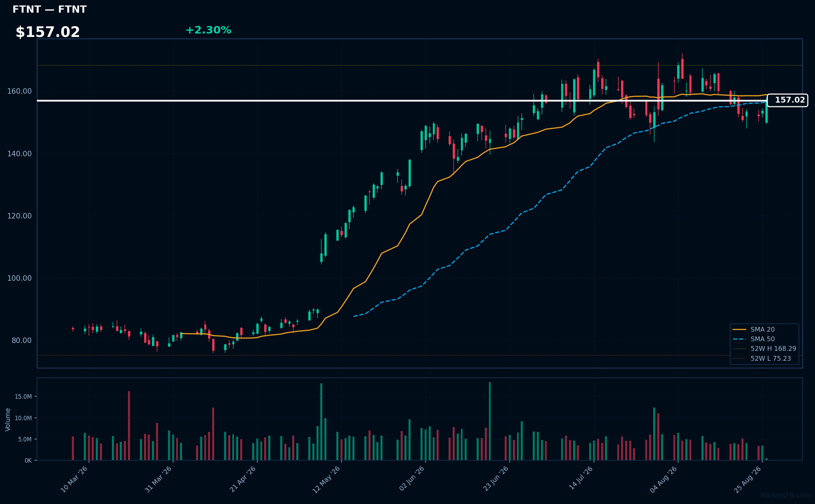Image resolution: width=815 pixels, height=504 pixels.
Task: Click the 140.00 price axis label
Action: (20, 154)
